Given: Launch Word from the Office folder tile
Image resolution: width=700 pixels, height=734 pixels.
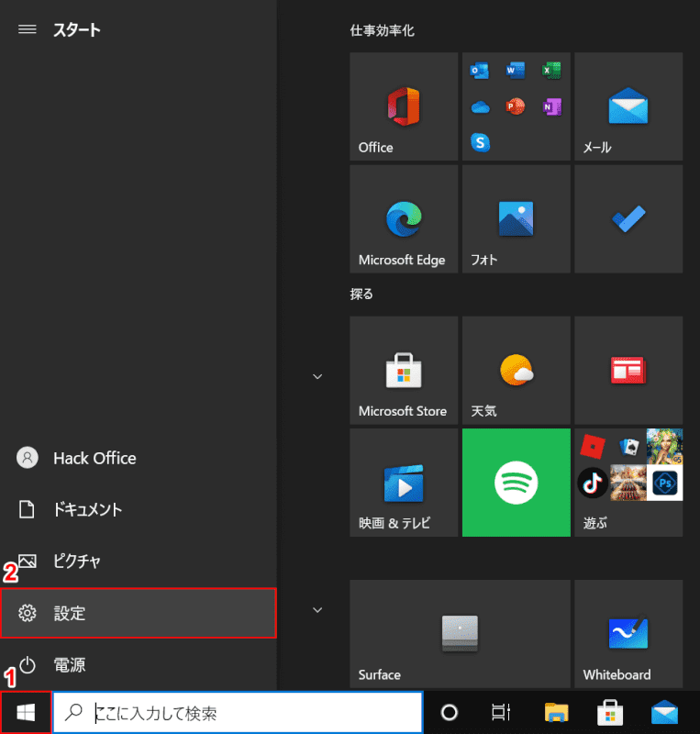Looking at the screenshot, I should [516, 71].
